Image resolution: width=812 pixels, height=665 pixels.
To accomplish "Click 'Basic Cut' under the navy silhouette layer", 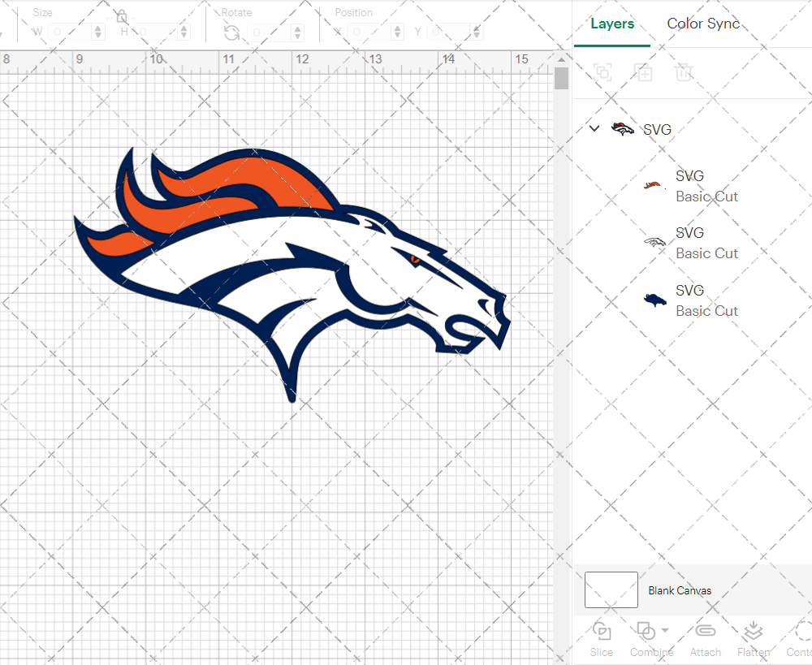I will tap(706, 311).
